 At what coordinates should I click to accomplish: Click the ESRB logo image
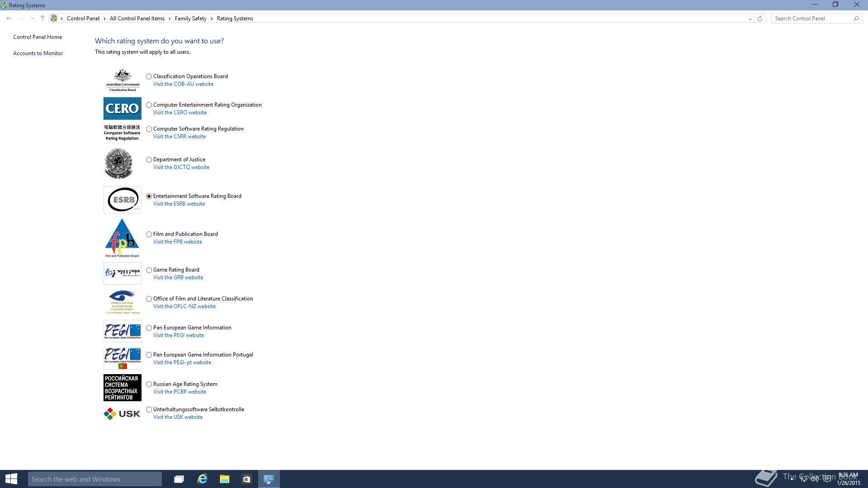pyautogui.click(x=122, y=200)
